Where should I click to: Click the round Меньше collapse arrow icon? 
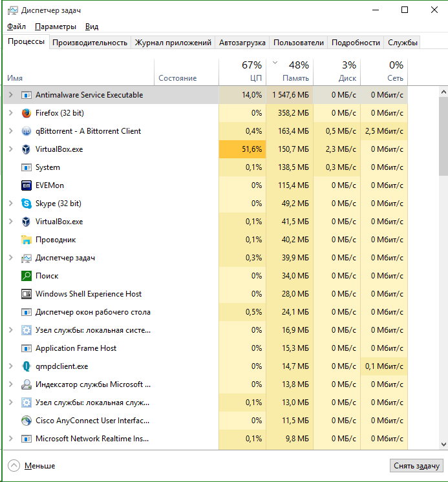pyautogui.click(x=14, y=466)
